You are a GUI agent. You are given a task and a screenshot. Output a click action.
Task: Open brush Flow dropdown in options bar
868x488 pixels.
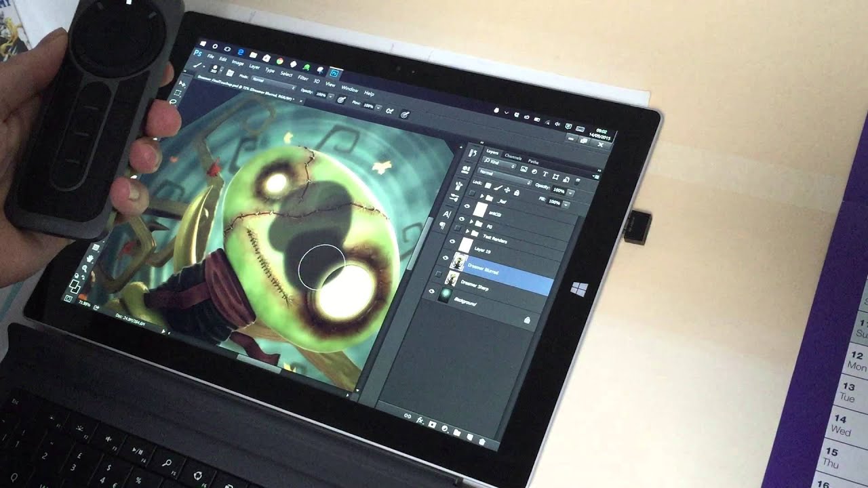pos(378,107)
